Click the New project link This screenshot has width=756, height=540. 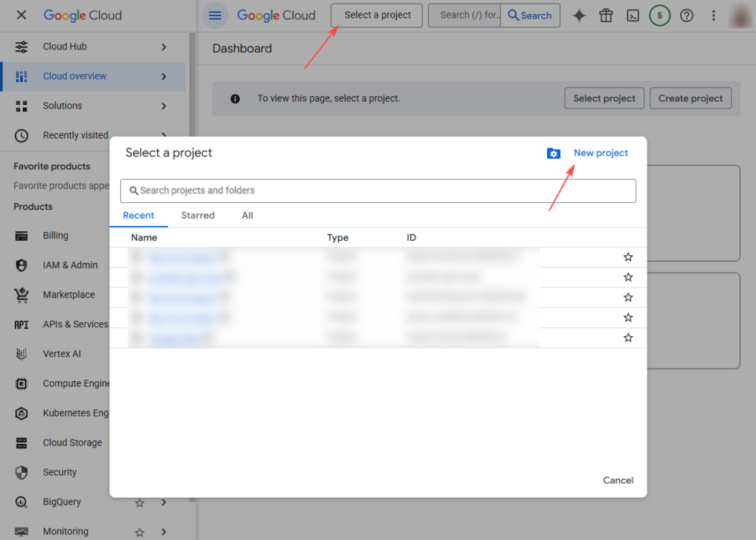[x=600, y=153]
